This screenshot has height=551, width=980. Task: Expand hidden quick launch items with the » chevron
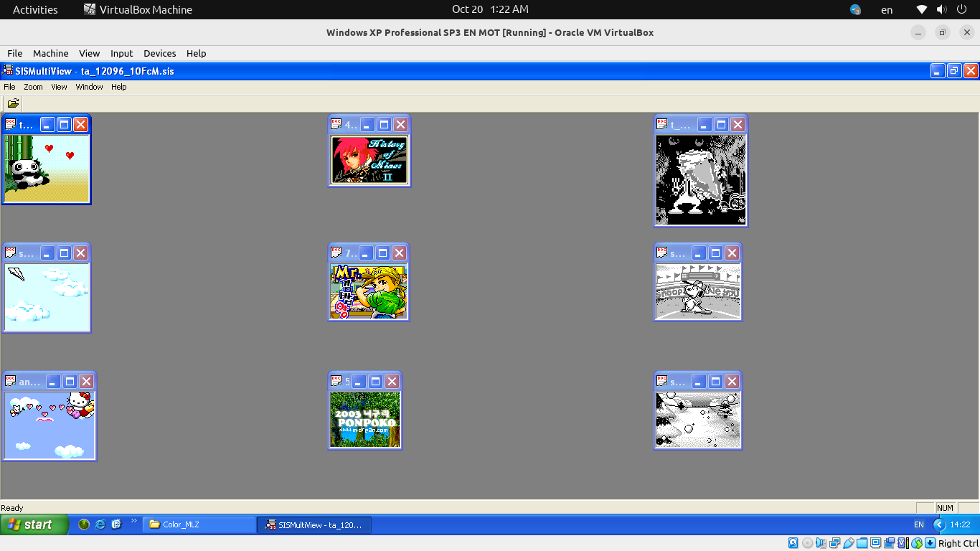[x=133, y=522]
